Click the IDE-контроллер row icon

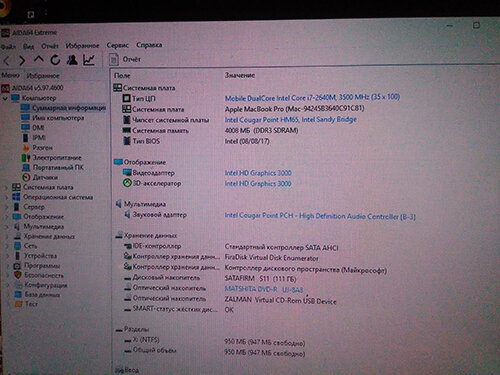click(x=128, y=246)
